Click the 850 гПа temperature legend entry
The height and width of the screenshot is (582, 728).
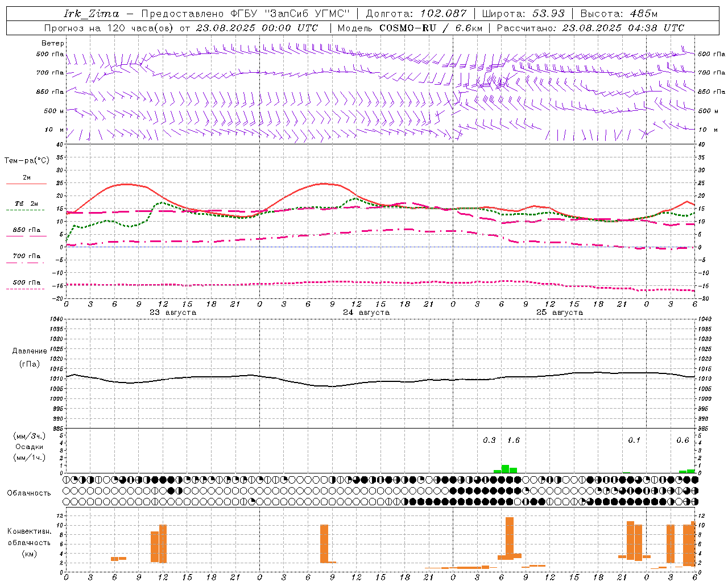pyautogui.click(x=27, y=230)
